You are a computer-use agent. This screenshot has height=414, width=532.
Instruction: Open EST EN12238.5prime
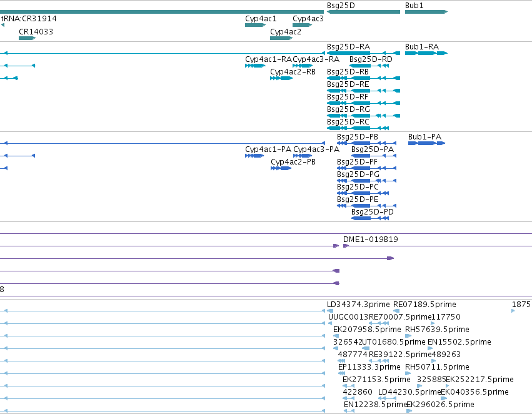pos(349,411)
